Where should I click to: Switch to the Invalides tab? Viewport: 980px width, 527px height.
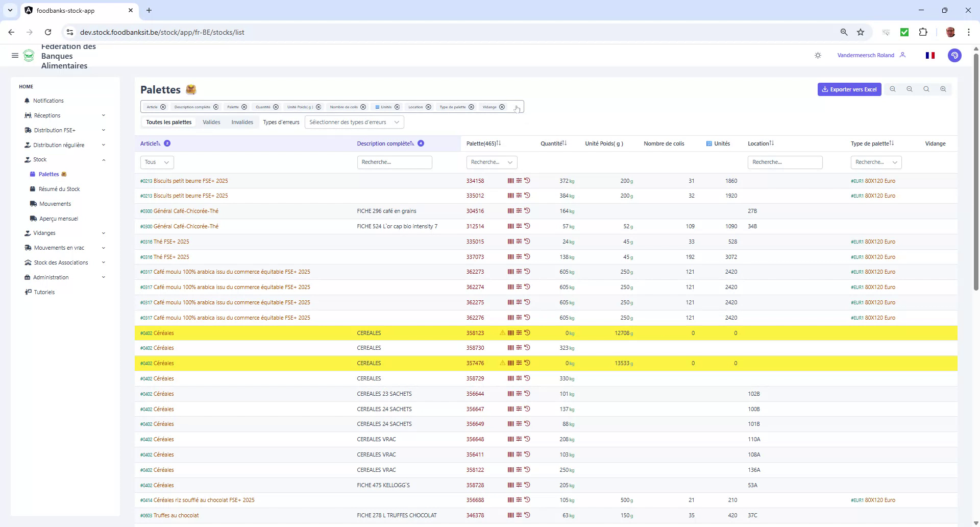[242, 122]
